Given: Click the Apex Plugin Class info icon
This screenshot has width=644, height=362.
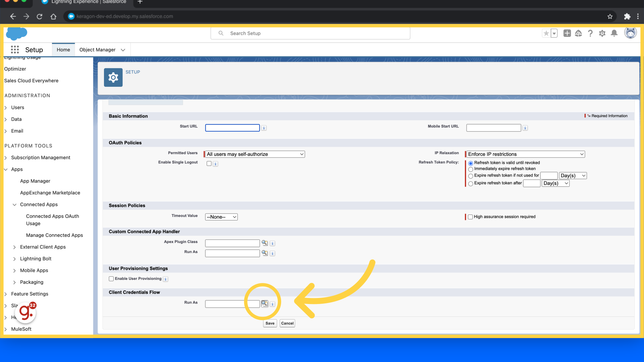Looking at the screenshot, I should pos(273,243).
